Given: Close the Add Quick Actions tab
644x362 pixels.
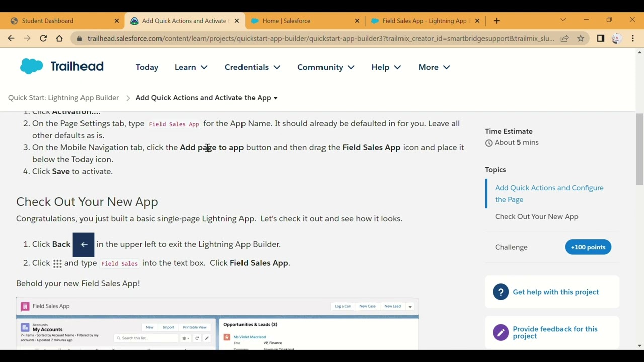Looking at the screenshot, I should pos(237,21).
